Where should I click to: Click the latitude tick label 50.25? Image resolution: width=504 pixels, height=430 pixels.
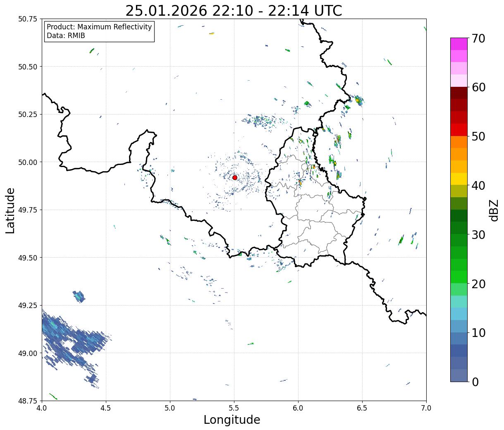(28, 115)
